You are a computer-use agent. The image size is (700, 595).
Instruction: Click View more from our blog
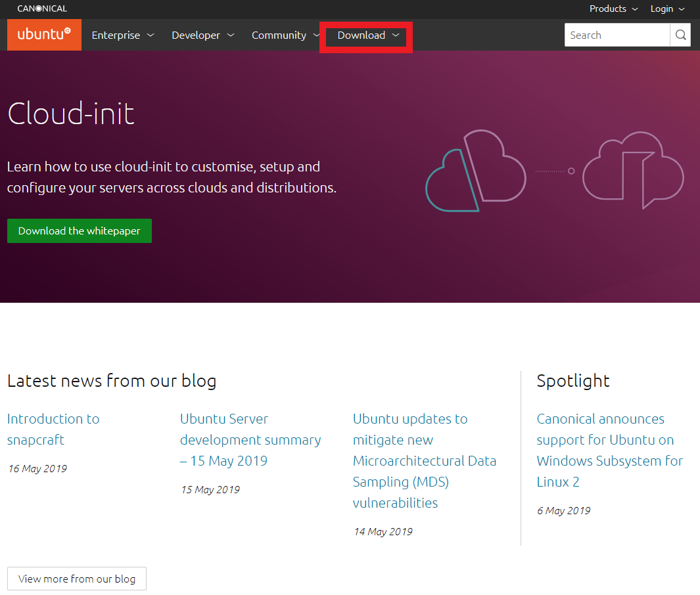(x=77, y=579)
